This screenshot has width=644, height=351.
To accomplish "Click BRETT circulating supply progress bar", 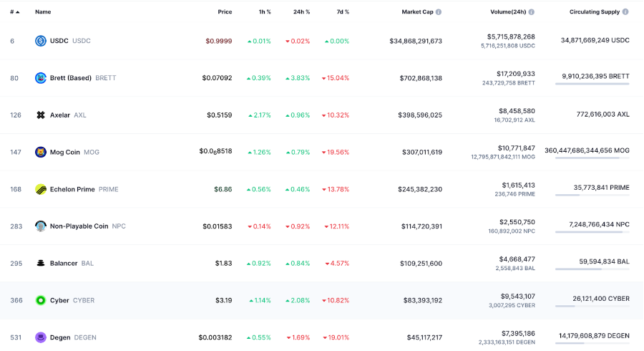I will (592, 84).
